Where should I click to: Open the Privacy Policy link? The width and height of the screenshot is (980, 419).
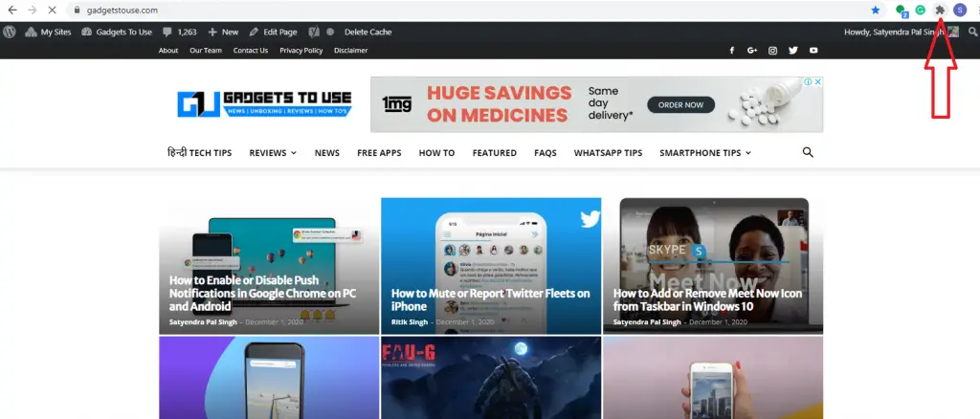coord(301,51)
